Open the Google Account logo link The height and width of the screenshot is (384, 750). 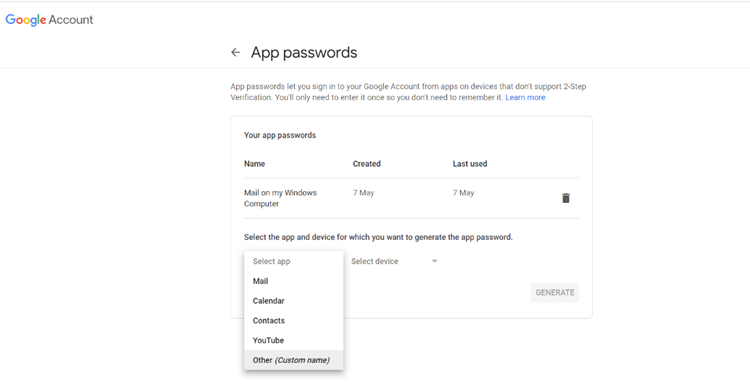pyautogui.click(x=49, y=20)
